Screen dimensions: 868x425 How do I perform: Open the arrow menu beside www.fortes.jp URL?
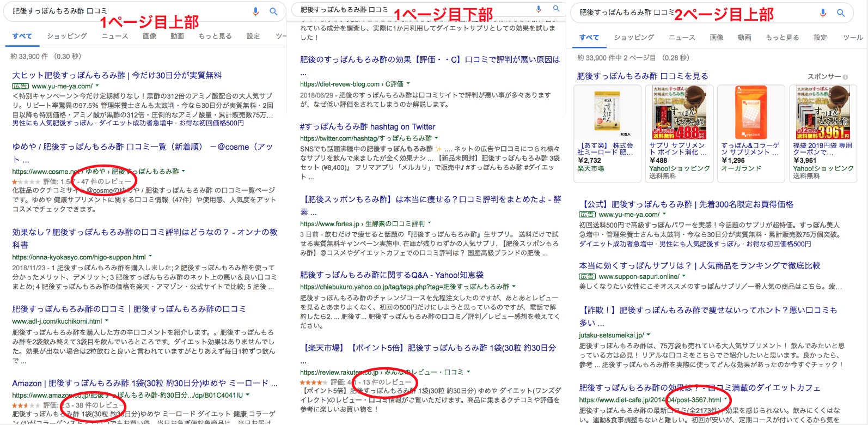pos(429,223)
